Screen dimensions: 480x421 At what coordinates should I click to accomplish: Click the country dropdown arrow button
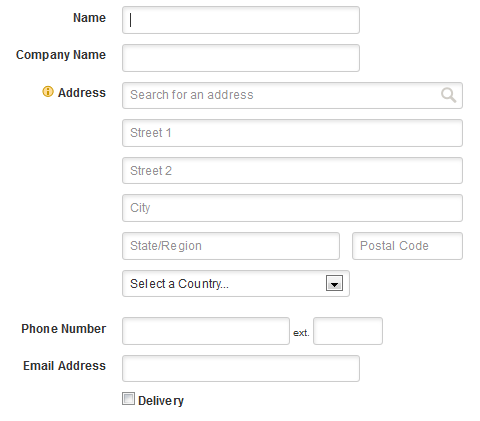334,284
